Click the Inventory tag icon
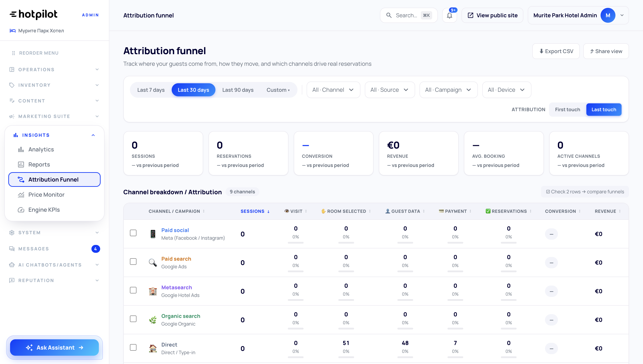 [x=12, y=85]
